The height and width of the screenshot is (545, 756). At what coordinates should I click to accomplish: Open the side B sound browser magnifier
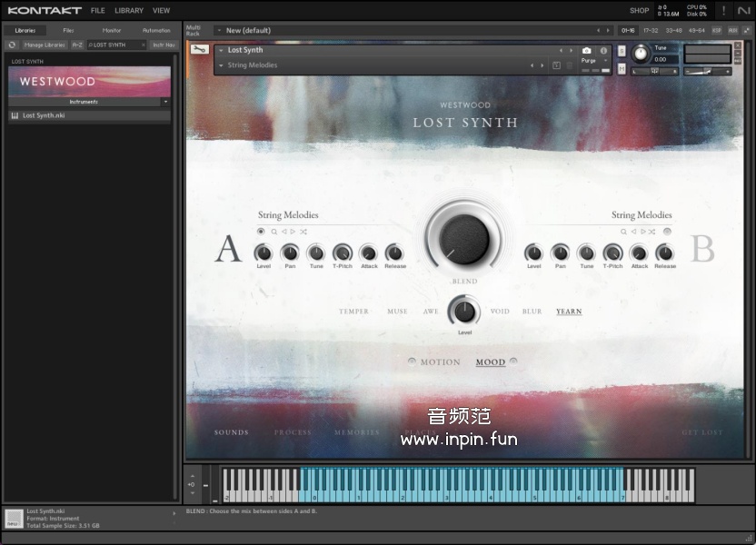623,232
